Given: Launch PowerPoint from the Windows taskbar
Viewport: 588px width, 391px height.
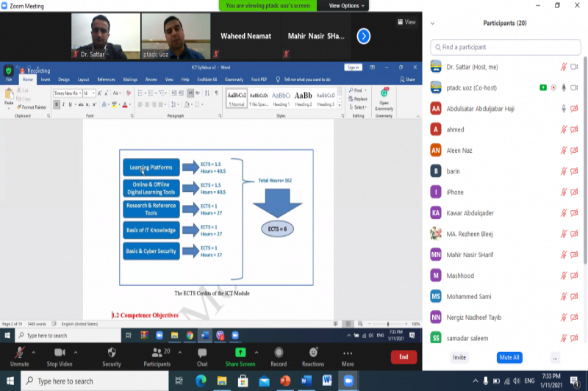Looking at the screenshot, I should tap(285, 381).
